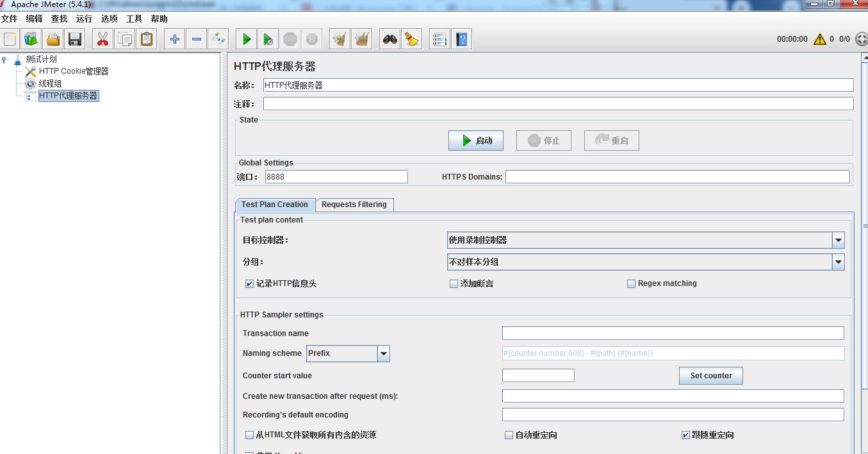
Task: Click the Paste clipboard icon
Action: pyautogui.click(x=147, y=39)
